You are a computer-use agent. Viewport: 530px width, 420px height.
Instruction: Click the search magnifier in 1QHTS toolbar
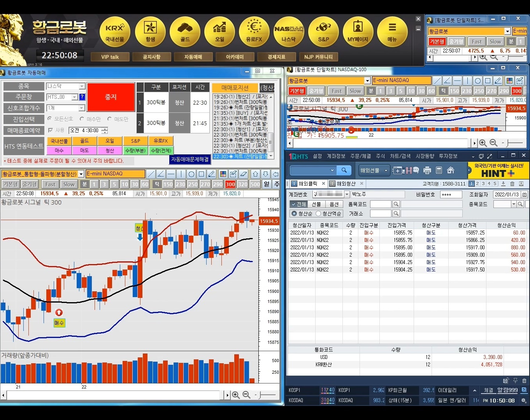[344, 170]
